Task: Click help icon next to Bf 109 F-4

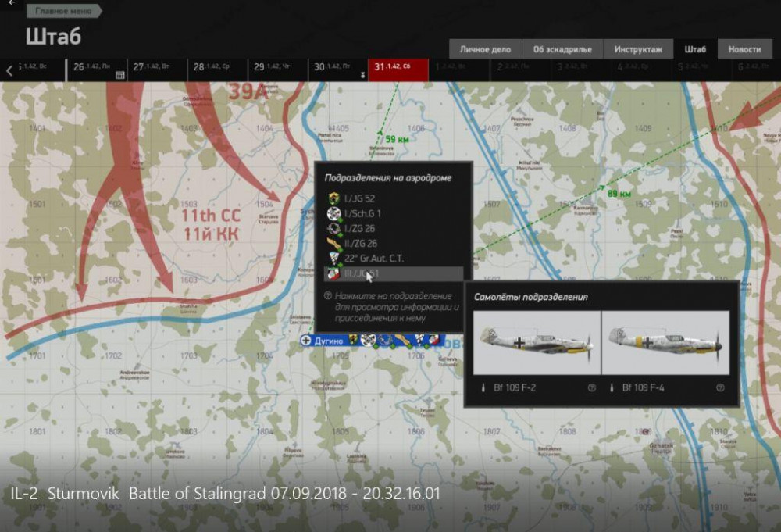Action: click(x=720, y=387)
